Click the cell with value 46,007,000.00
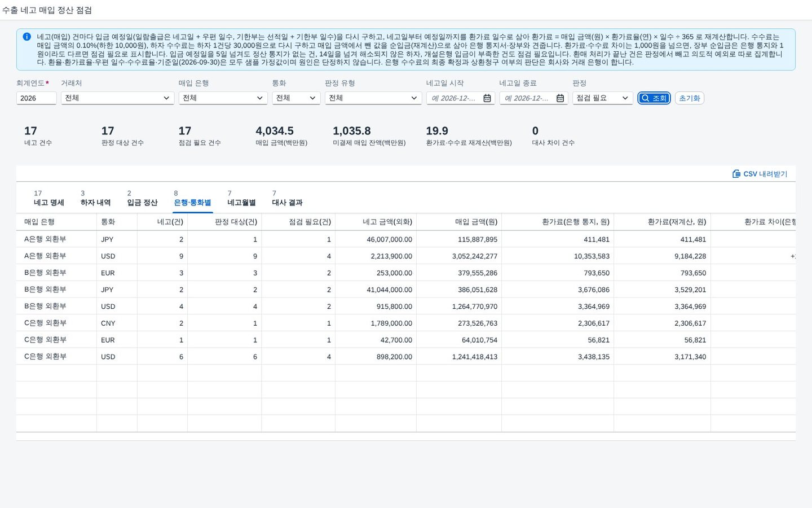 [x=376, y=239]
